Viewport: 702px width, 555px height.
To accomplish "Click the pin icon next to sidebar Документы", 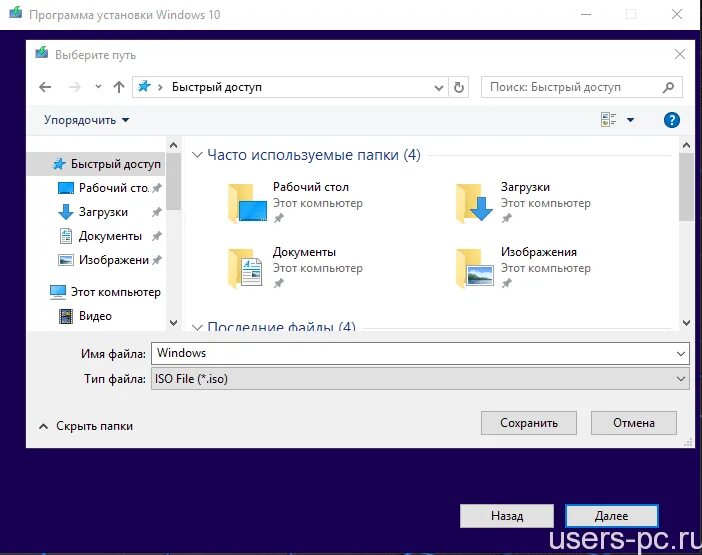I will [156, 236].
